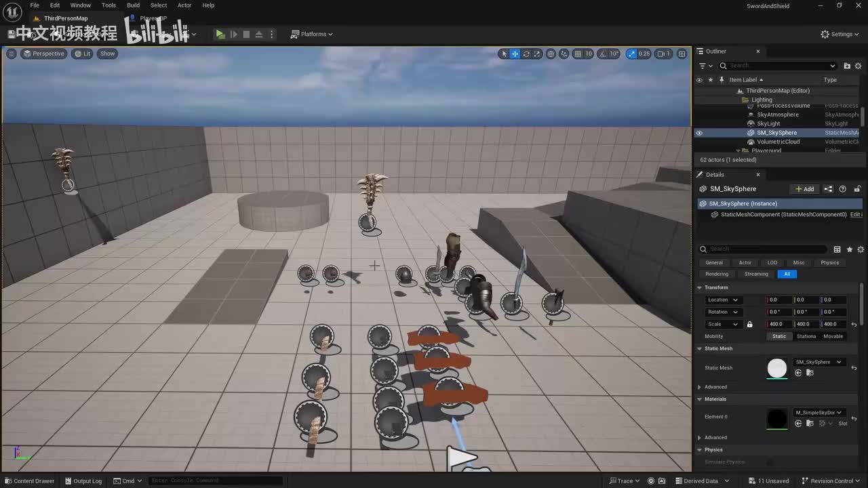Use selected asset for material Element 0

[798, 424]
